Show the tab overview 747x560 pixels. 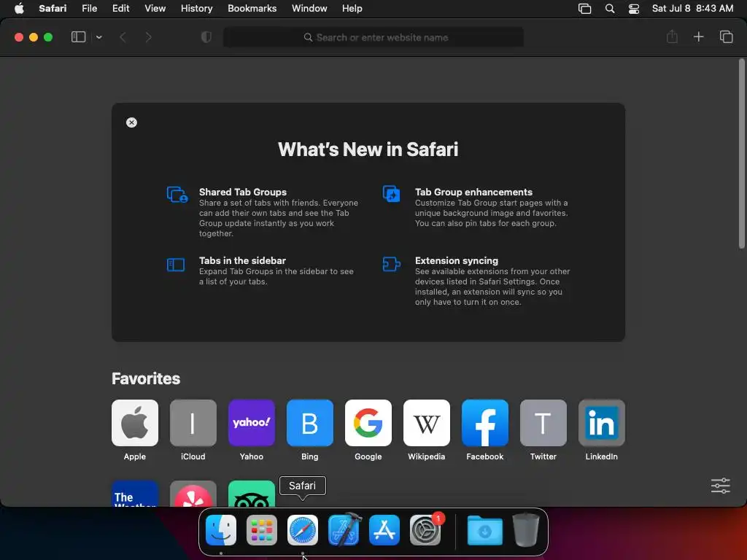pos(726,36)
